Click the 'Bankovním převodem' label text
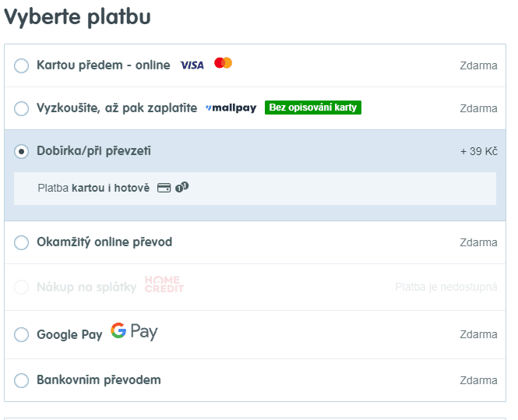Image resolution: width=518 pixels, height=420 pixels. point(98,380)
